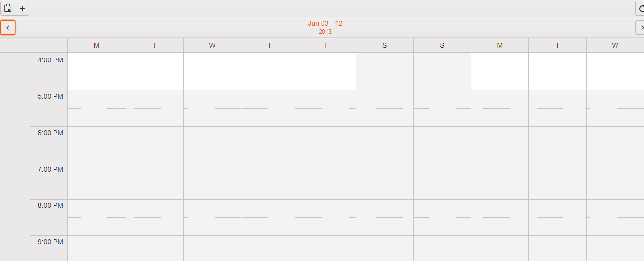The width and height of the screenshot is (644, 261).
Task: Select the 4:00 PM slot on Friday
Action: 327,63
